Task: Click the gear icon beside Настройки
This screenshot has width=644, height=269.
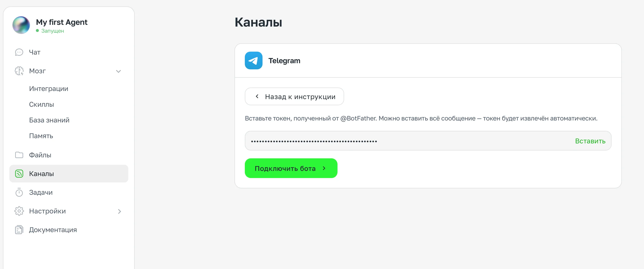Action: pos(19,211)
